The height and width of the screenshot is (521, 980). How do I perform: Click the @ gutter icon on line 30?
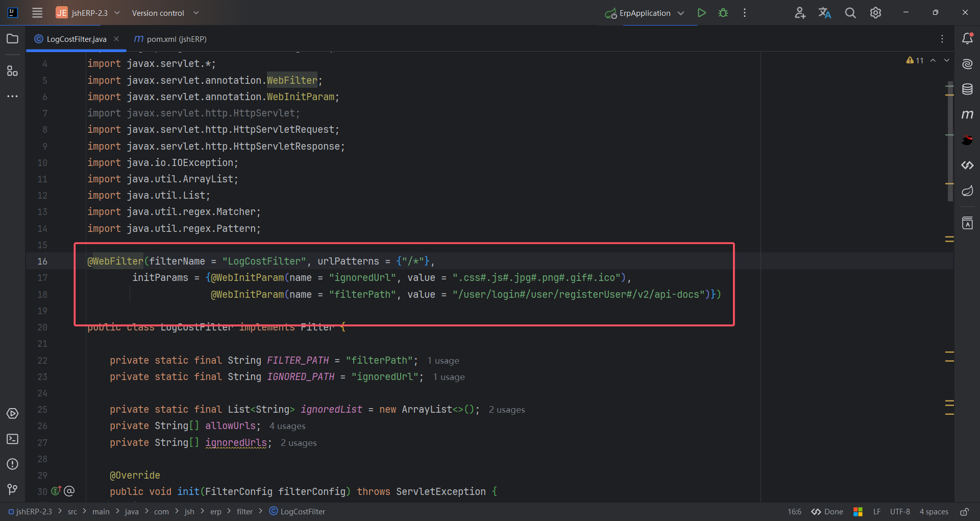pyautogui.click(x=69, y=491)
